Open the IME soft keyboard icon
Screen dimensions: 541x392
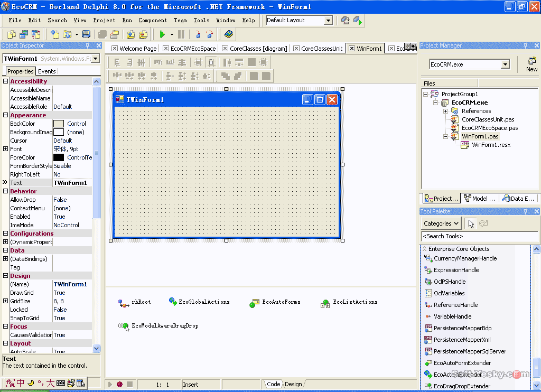tap(61, 383)
